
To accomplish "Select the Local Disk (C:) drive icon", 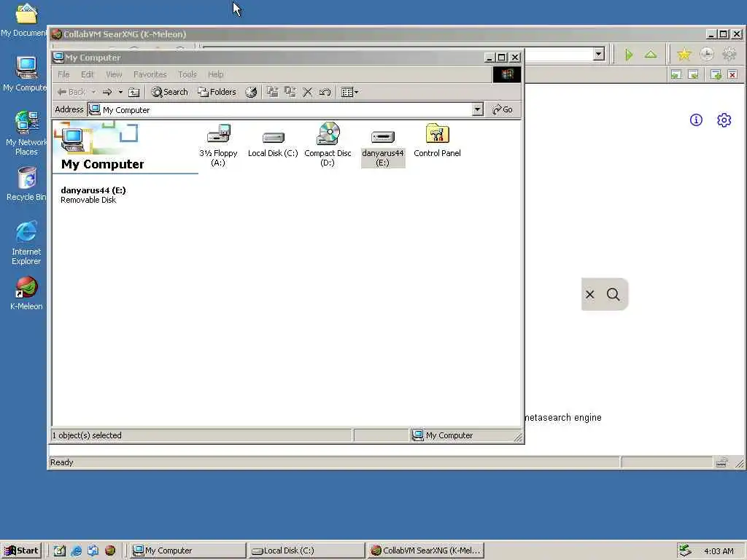I will click(273, 145).
